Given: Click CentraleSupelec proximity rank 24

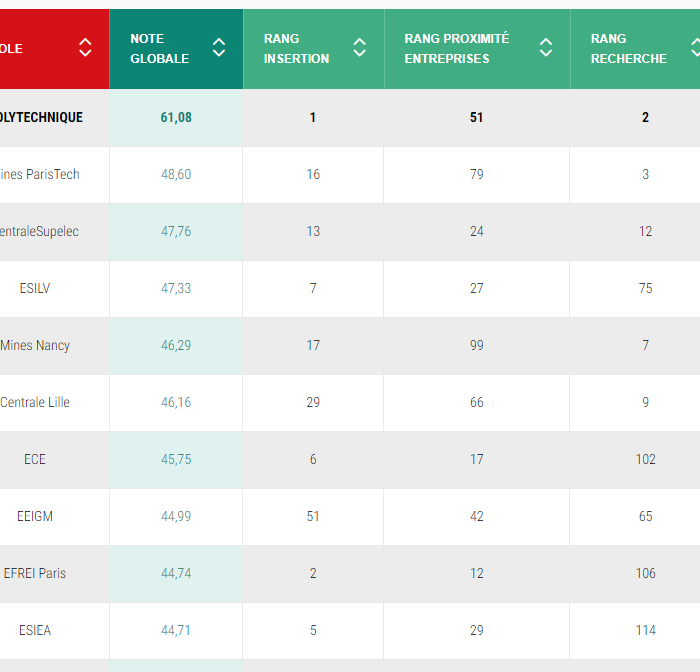Looking at the screenshot, I should click(x=476, y=231).
